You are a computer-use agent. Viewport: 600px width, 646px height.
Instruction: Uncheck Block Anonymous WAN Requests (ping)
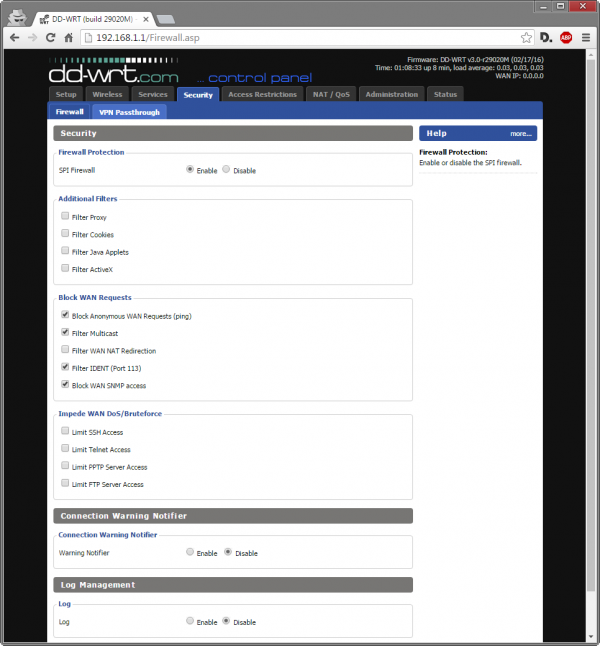[x=65, y=315]
